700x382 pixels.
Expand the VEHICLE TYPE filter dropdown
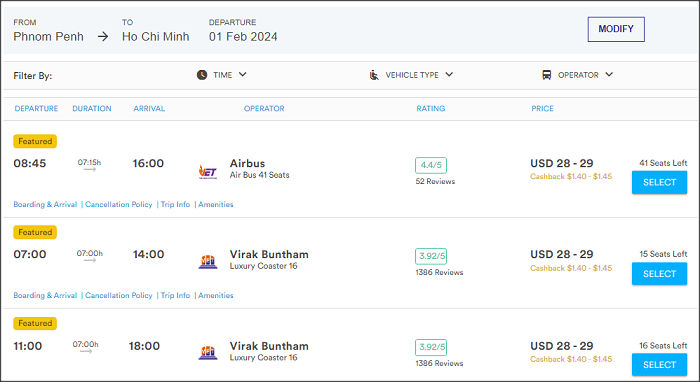pyautogui.click(x=449, y=75)
